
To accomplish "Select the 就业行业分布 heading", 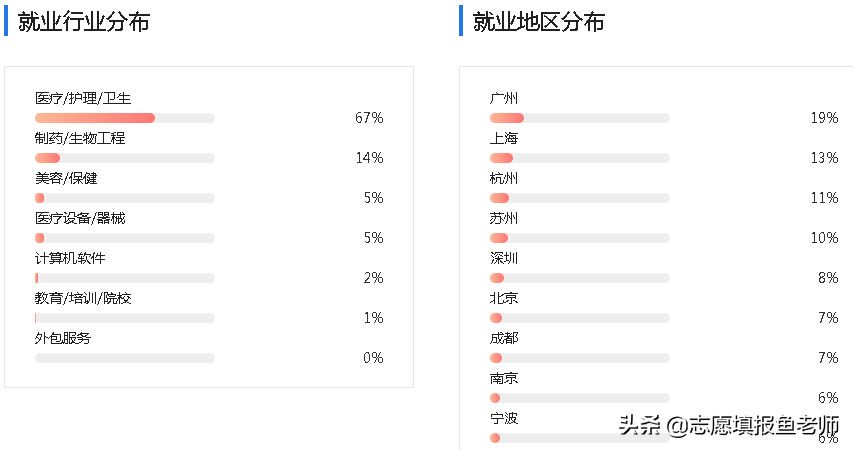I will (84, 22).
